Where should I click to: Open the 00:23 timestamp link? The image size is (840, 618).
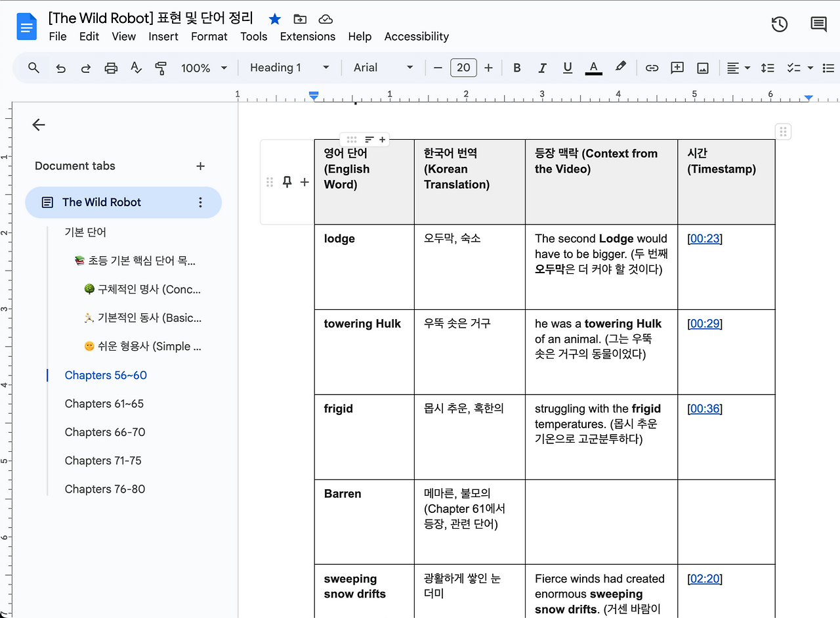(703, 238)
